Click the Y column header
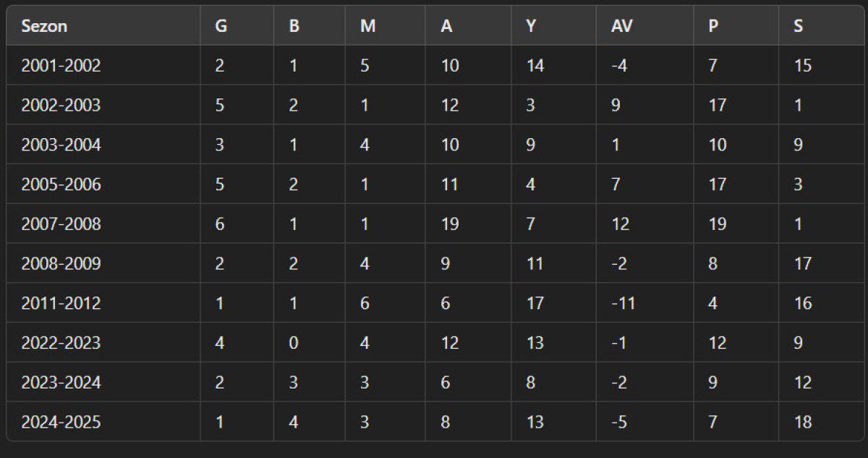Image resolution: width=868 pixels, height=458 pixels. [532, 26]
